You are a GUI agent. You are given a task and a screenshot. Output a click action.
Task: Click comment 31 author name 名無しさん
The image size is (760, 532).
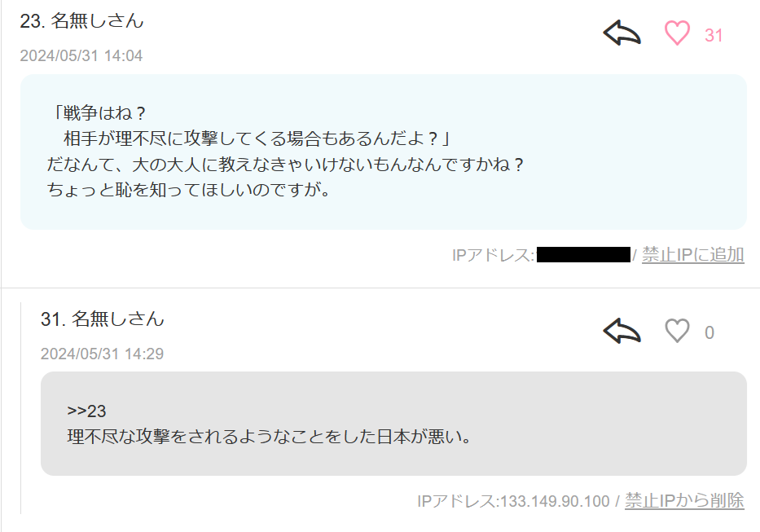coord(118,319)
